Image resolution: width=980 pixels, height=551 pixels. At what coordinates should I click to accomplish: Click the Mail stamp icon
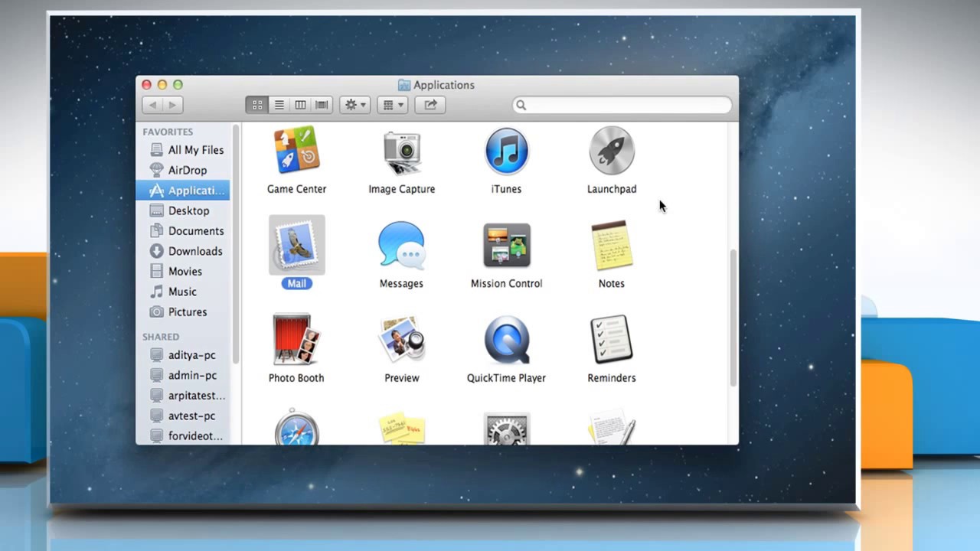pos(296,245)
